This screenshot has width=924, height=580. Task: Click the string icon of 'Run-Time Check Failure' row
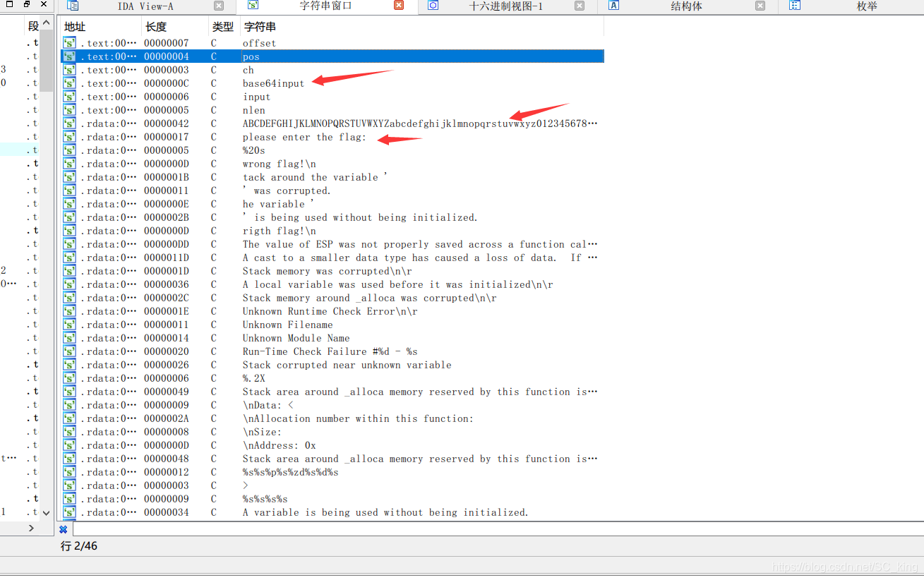point(69,351)
